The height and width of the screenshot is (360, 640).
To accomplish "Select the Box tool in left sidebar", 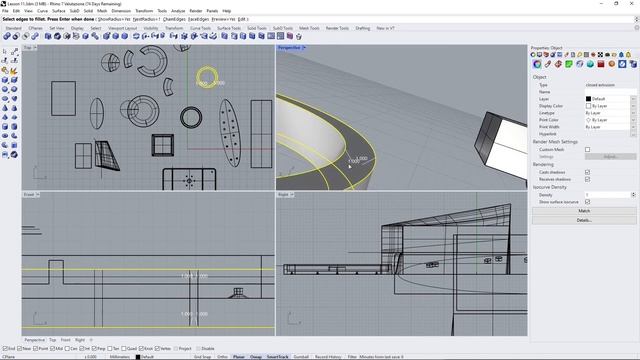I will 5,80.
